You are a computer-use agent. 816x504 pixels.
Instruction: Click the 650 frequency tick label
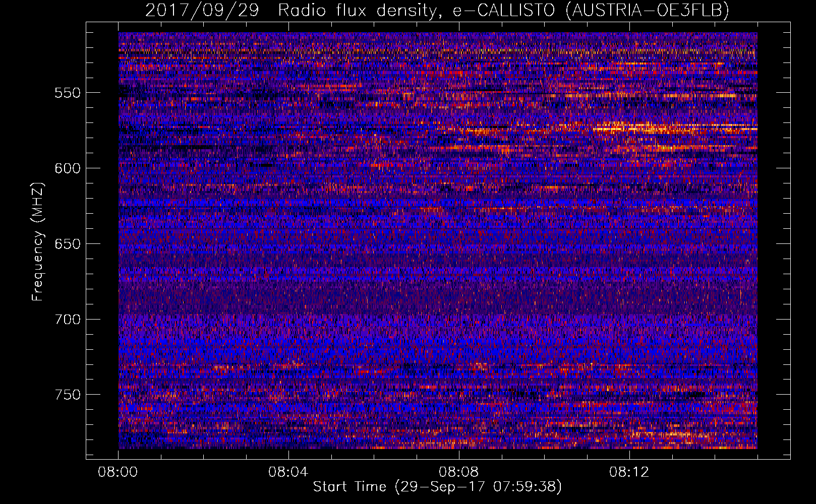[68, 244]
